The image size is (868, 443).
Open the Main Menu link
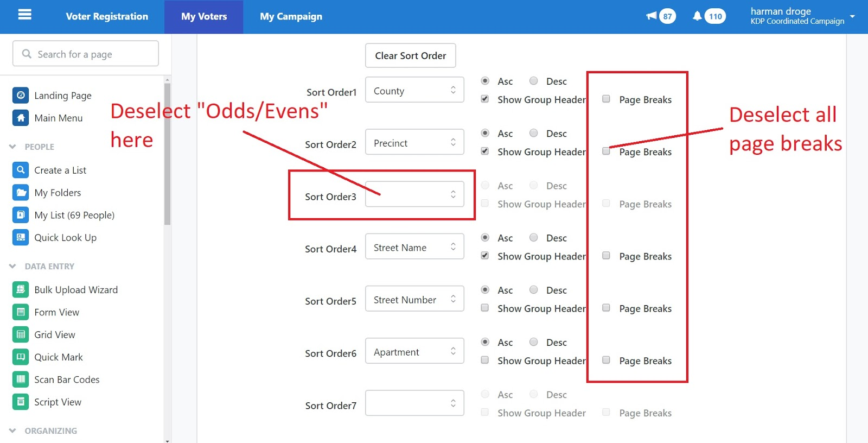59,118
